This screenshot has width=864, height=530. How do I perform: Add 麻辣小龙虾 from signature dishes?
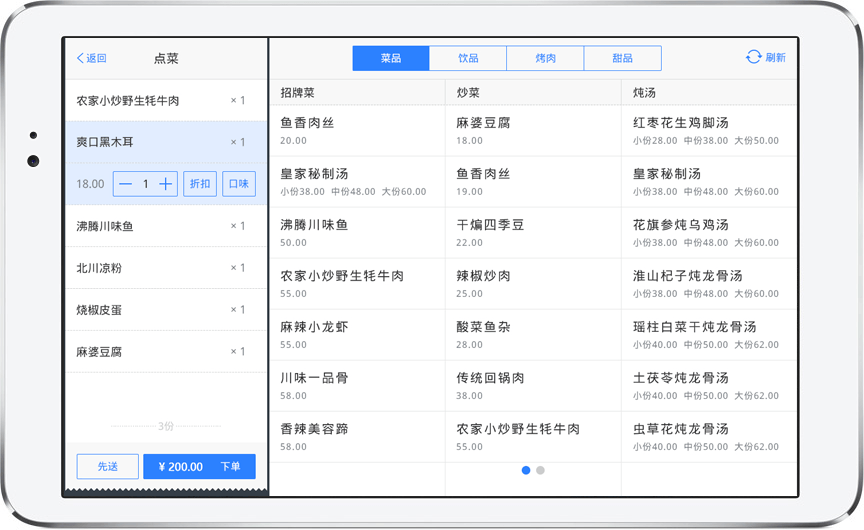tap(356, 335)
